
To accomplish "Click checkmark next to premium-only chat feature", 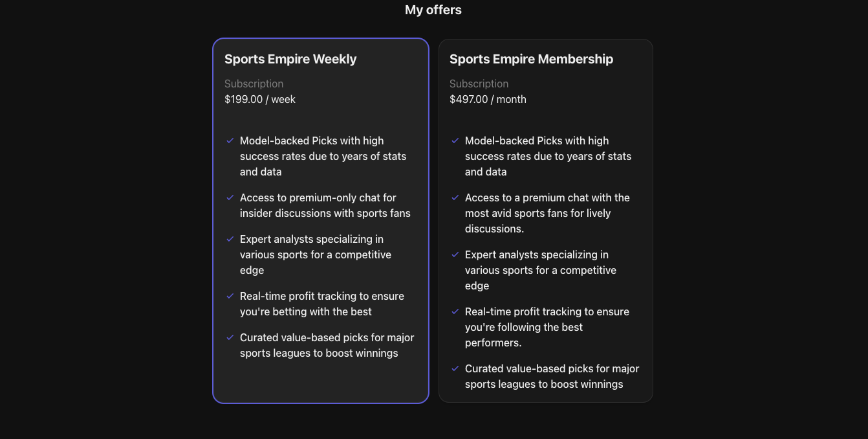I will 230,197.
